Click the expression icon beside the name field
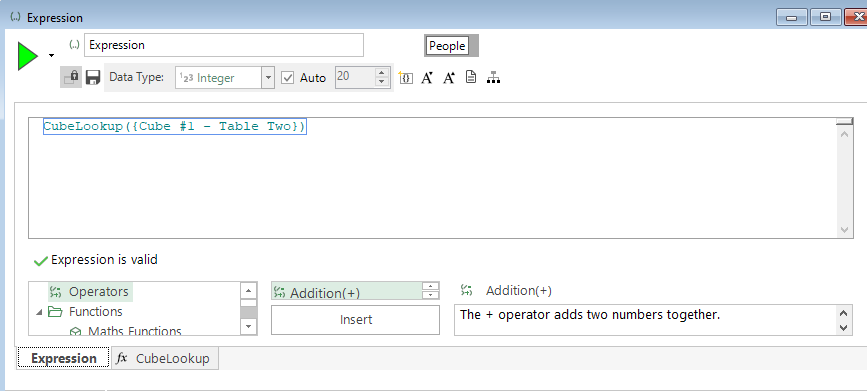 (x=75, y=45)
